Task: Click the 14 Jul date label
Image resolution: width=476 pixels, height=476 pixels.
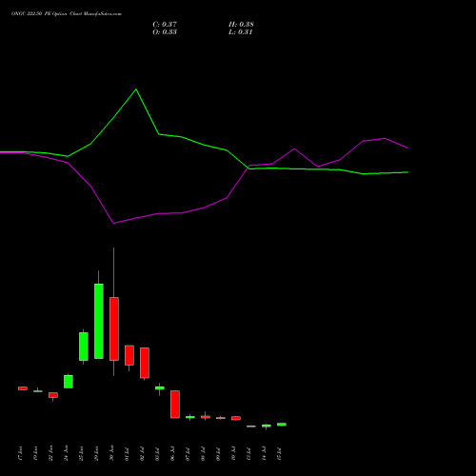Action: coord(264,454)
